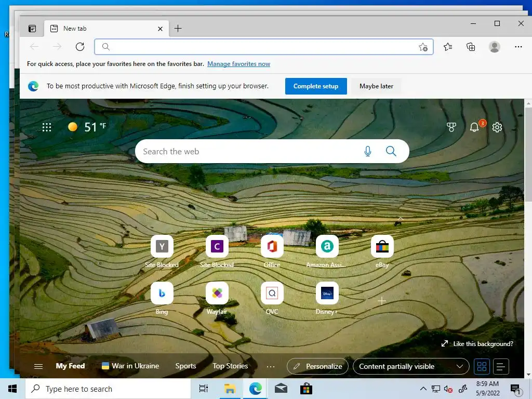Click Like this background? link

tap(477, 344)
